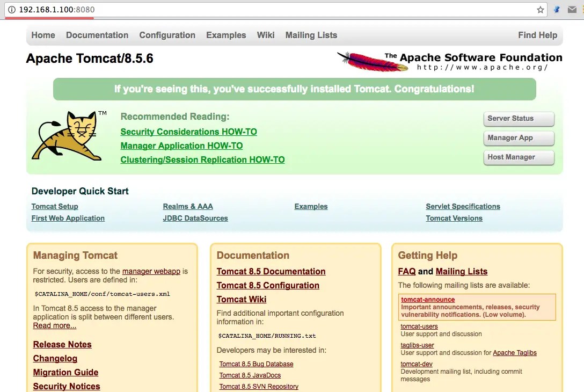Open the mail envelope extension icon

pyautogui.click(x=572, y=9)
